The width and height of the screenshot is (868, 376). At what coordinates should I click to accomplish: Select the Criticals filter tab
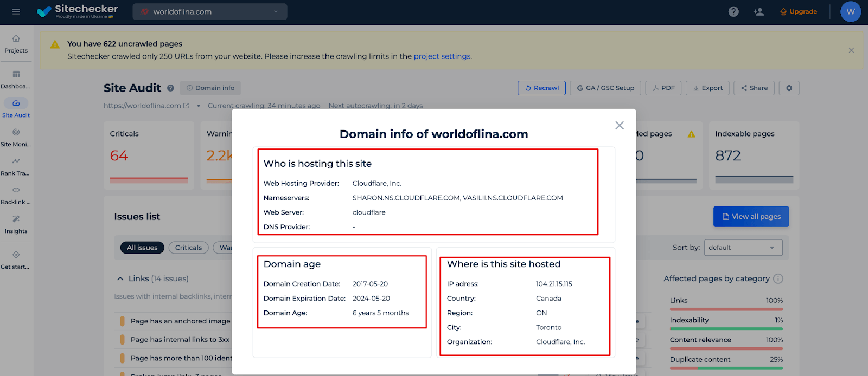(188, 248)
